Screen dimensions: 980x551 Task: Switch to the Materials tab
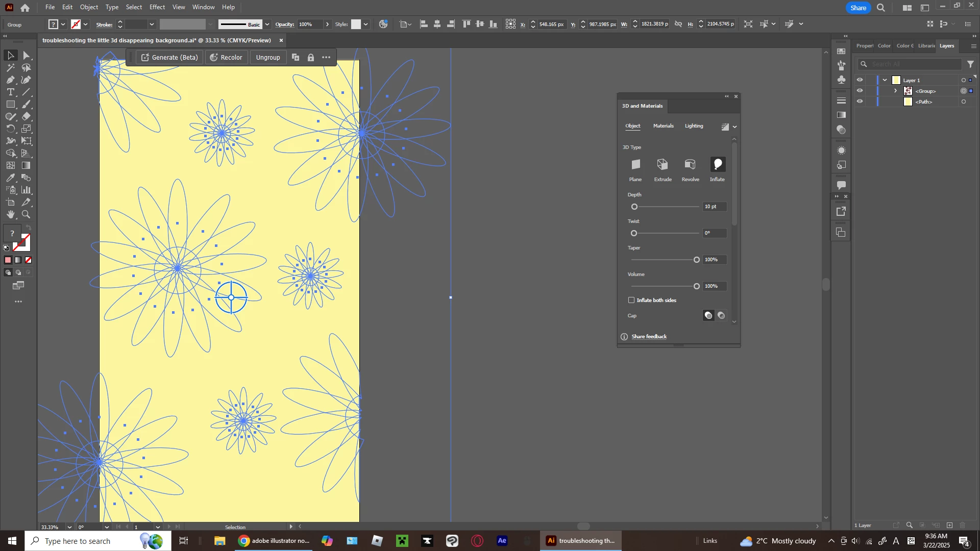[663, 126]
